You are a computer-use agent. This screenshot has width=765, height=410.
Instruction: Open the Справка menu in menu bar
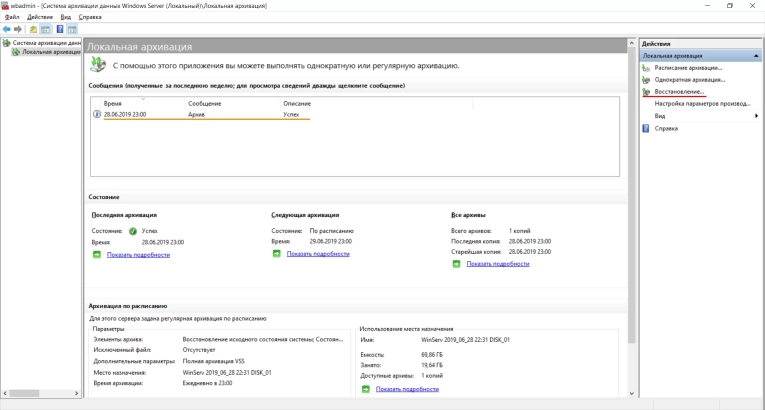tap(90, 17)
